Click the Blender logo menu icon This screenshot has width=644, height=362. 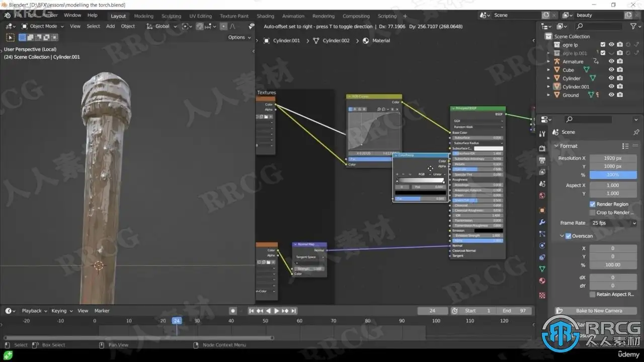tap(8, 16)
